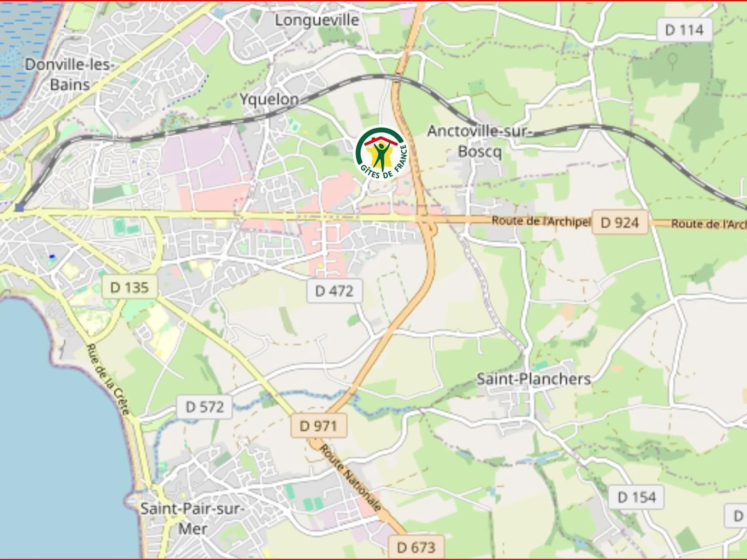Click the Gîtes de France map marker
This screenshot has height=560, width=747.
pos(382,154)
